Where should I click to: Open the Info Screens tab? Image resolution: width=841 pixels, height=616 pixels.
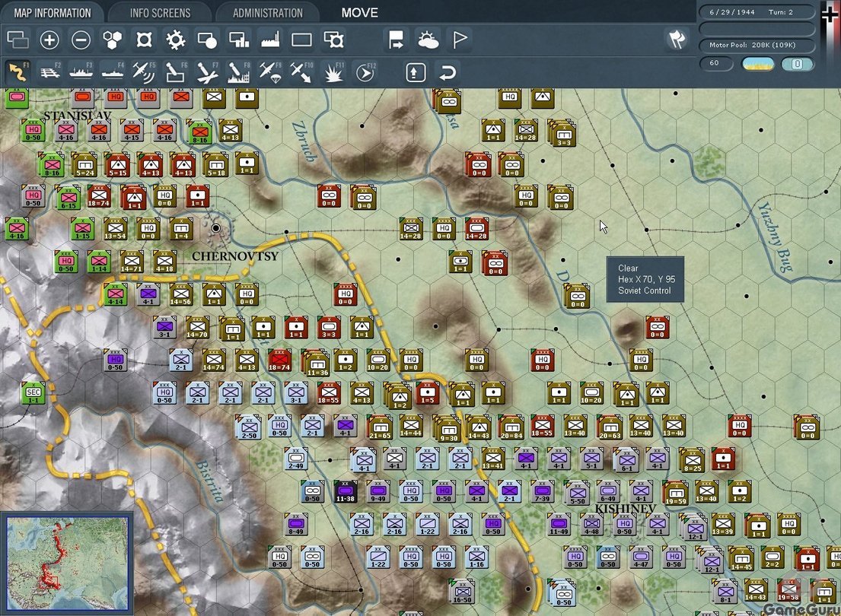(x=160, y=12)
